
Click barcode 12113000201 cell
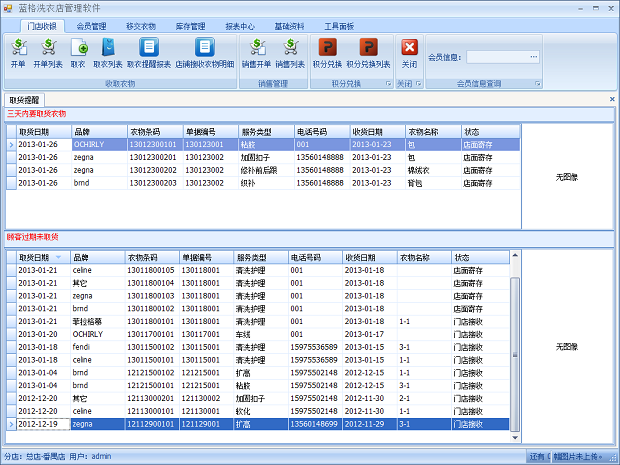[x=152, y=398]
